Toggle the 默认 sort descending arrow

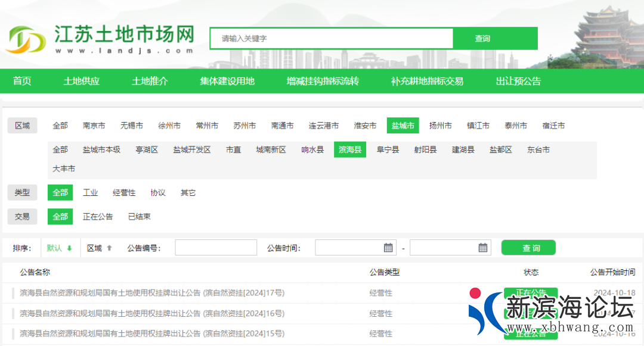(69, 248)
